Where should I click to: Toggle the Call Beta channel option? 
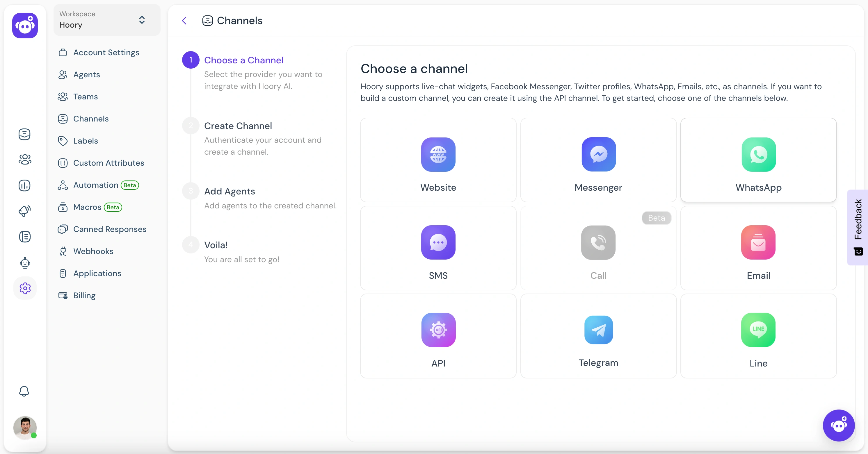(x=598, y=247)
